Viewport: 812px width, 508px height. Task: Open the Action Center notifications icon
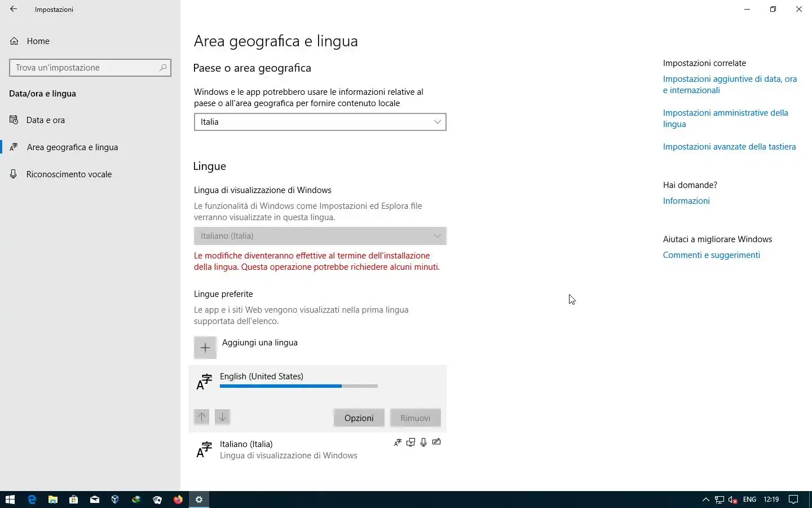click(793, 500)
